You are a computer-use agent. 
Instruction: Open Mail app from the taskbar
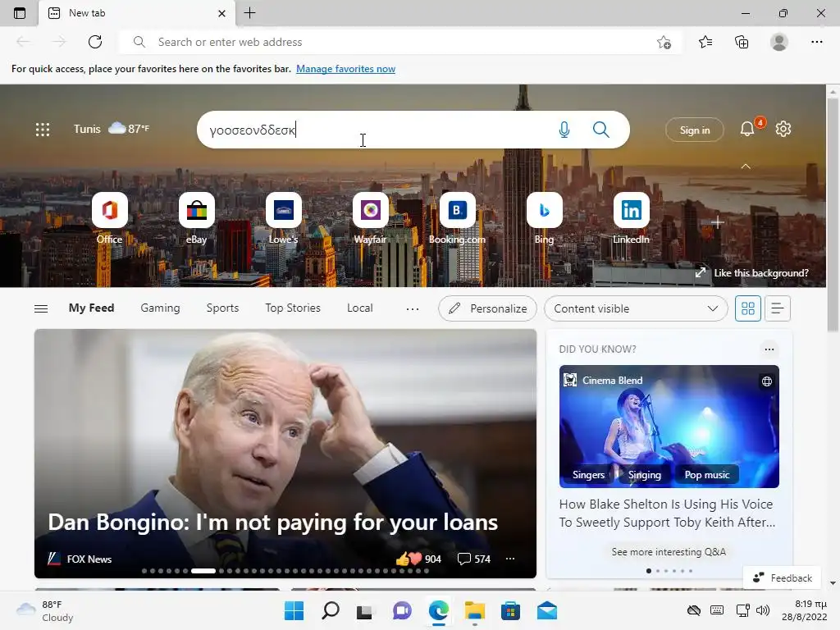tap(547, 610)
